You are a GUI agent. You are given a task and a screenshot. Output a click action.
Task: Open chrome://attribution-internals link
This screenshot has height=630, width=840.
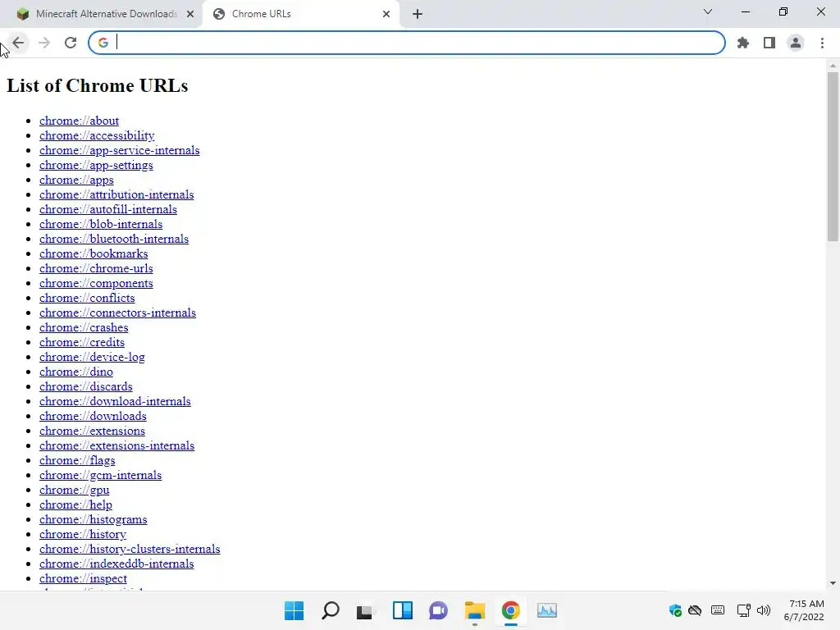pos(116,195)
